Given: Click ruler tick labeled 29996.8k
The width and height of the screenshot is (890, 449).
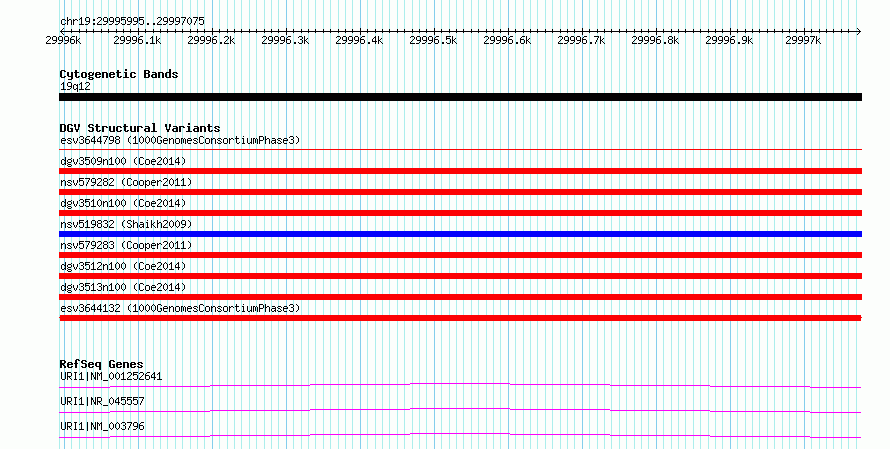Looking at the screenshot, I should (x=655, y=40).
